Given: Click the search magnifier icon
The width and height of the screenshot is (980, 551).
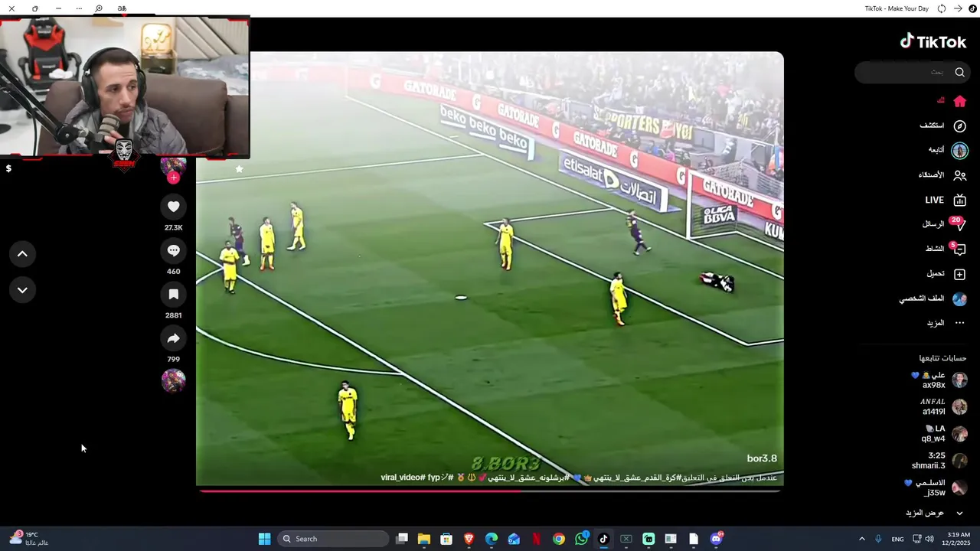Looking at the screenshot, I should 959,73.
